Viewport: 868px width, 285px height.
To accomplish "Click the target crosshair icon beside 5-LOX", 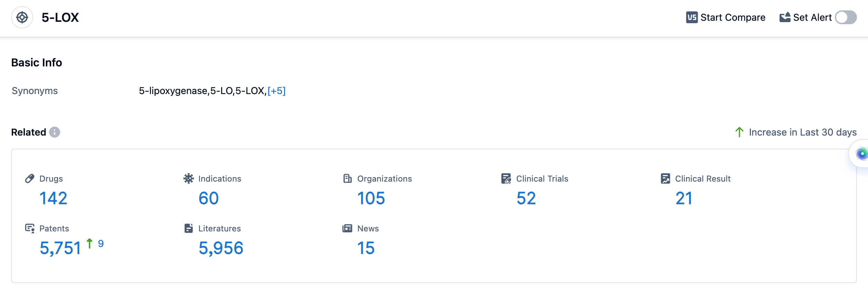I will [22, 17].
